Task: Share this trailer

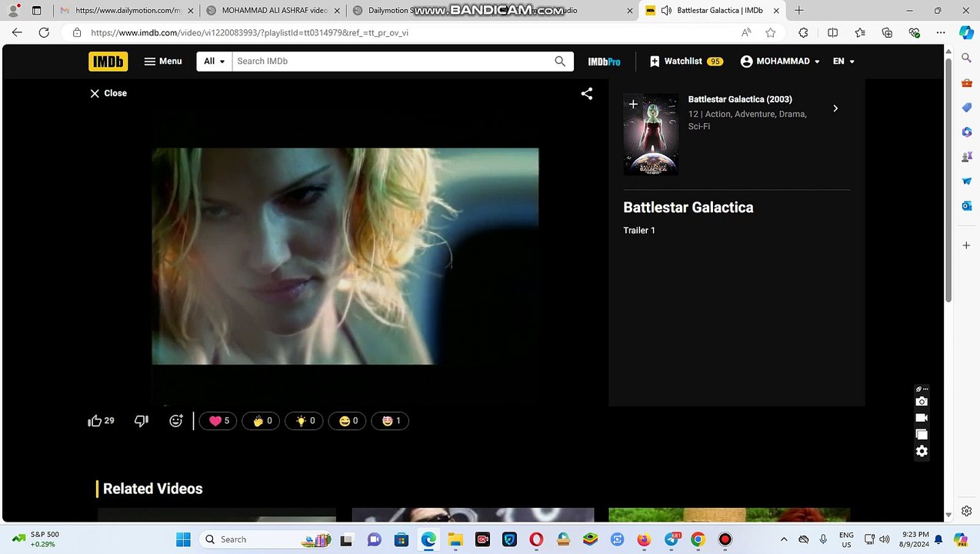Action: pyautogui.click(x=586, y=94)
